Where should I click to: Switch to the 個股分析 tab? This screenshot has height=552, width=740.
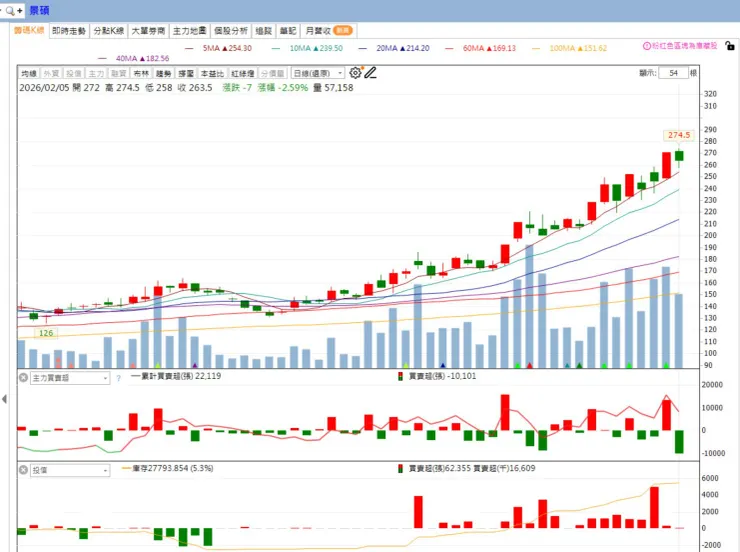tap(231, 31)
